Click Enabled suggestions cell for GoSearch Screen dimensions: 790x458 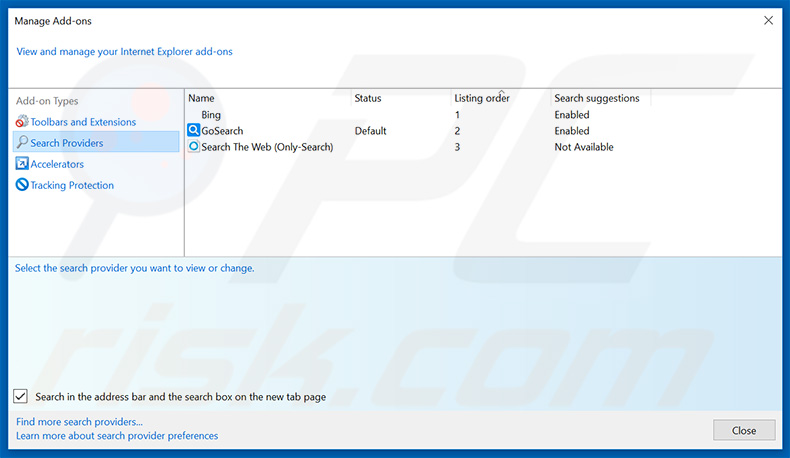[x=572, y=131]
